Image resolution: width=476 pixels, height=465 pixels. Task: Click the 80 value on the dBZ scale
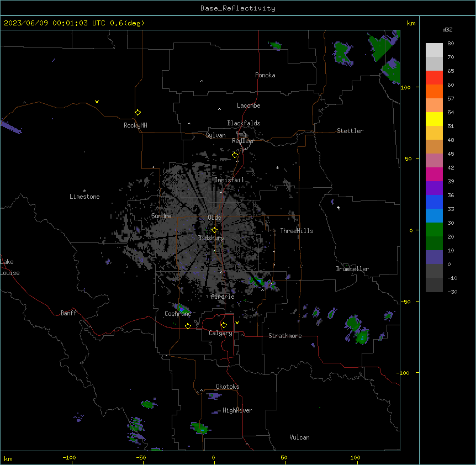451,44
